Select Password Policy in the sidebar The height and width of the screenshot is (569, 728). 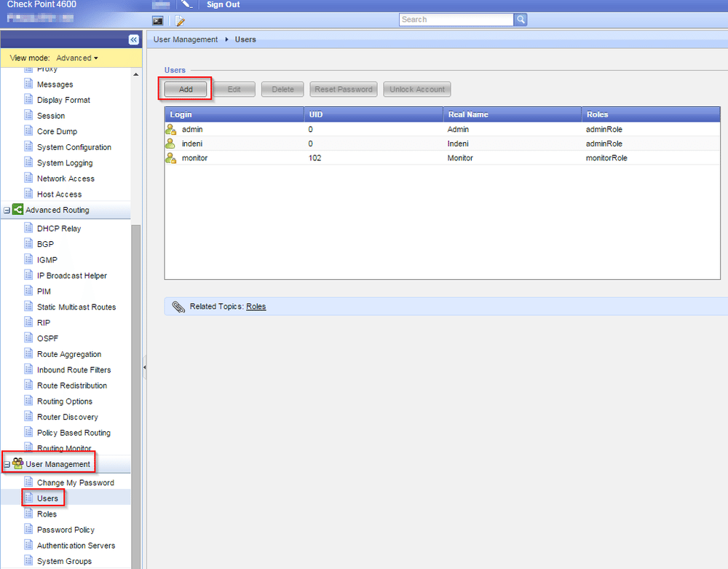[x=66, y=530]
